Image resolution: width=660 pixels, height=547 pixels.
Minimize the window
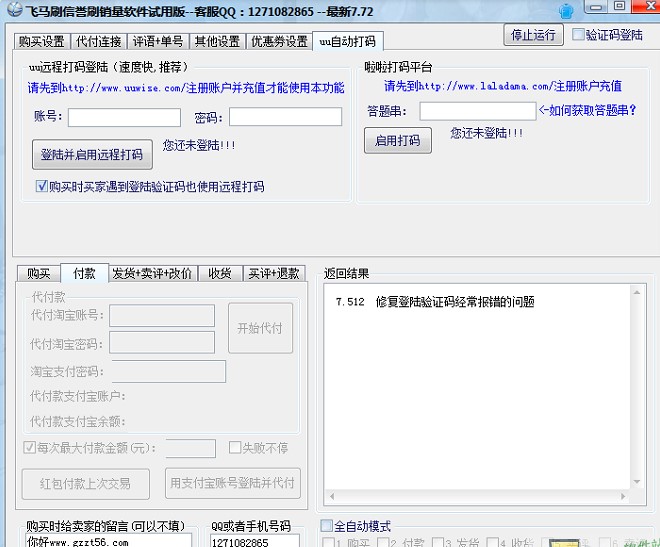(x=596, y=6)
